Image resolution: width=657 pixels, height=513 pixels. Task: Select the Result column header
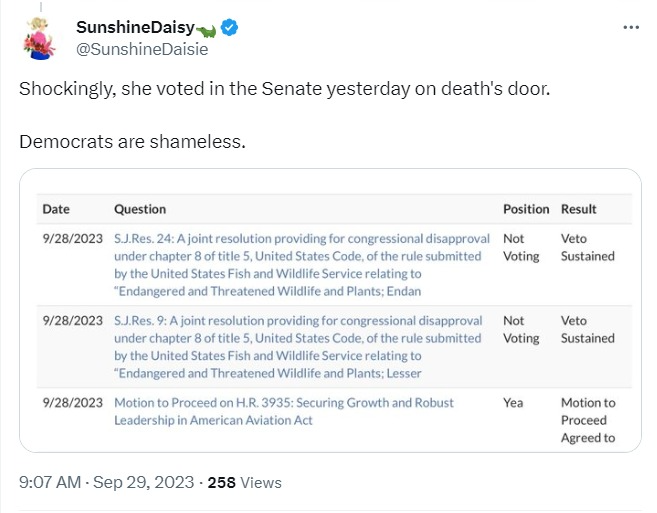(579, 209)
